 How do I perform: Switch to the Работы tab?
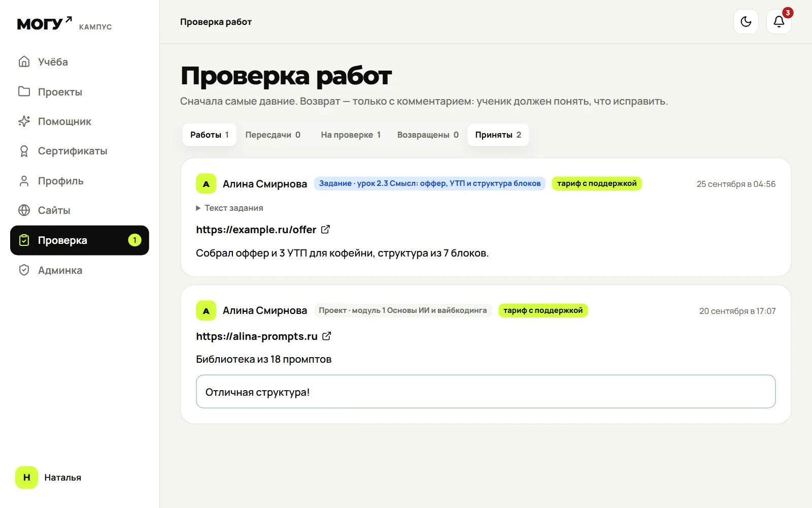[x=210, y=135]
